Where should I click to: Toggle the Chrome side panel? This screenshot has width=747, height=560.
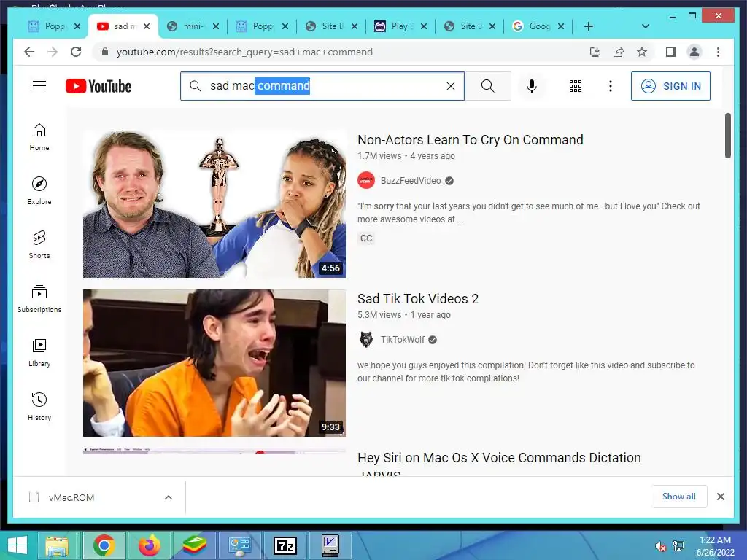tap(671, 52)
